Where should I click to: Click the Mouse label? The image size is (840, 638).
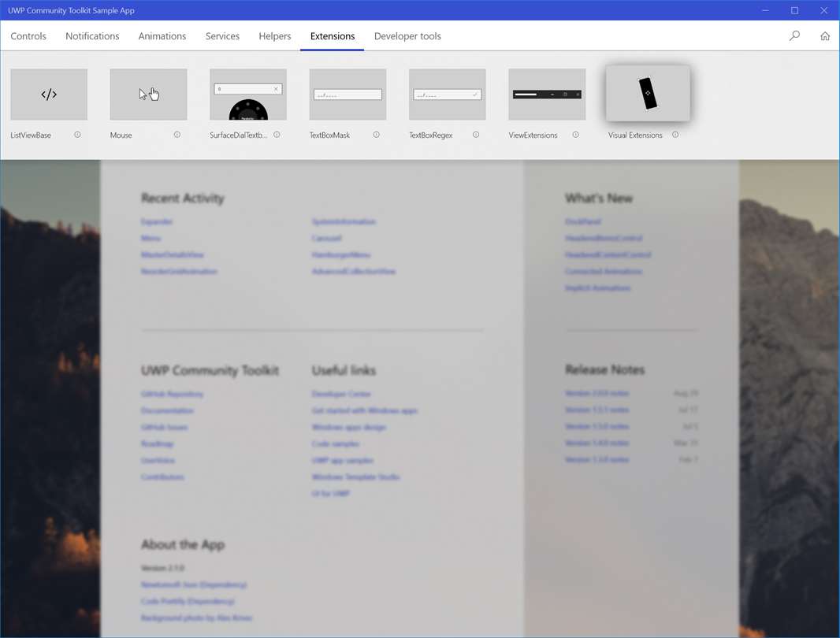pyautogui.click(x=121, y=135)
